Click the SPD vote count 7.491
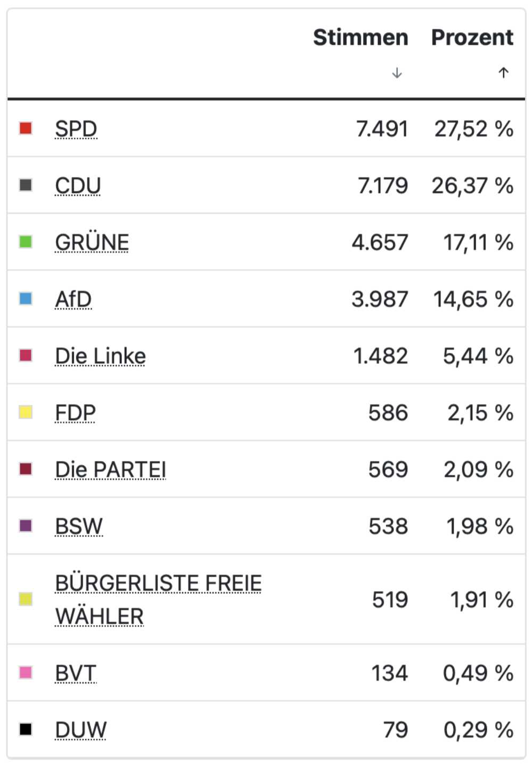The height and width of the screenshot is (768, 532). (x=382, y=129)
